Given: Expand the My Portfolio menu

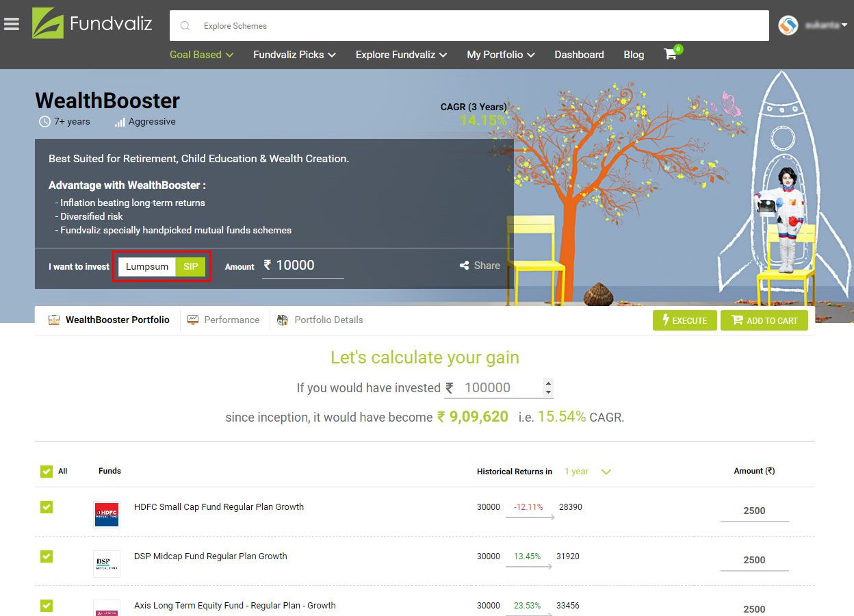Looking at the screenshot, I should [501, 55].
